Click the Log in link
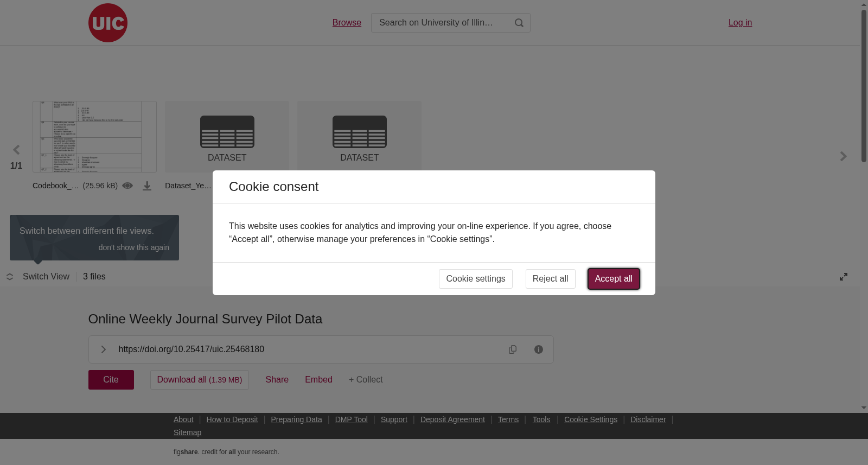This screenshot has width=868, height=465. 740,23
